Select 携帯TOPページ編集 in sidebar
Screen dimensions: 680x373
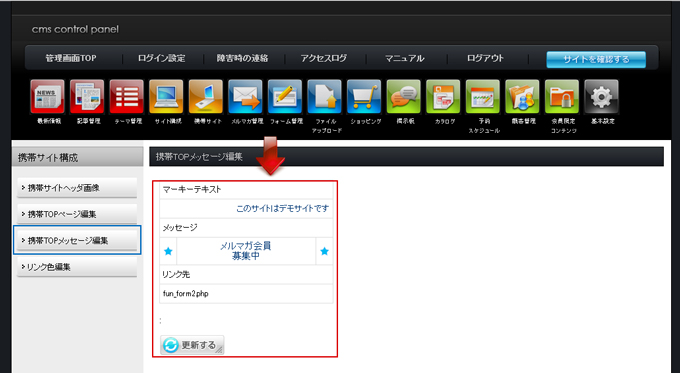pos(77,214)
